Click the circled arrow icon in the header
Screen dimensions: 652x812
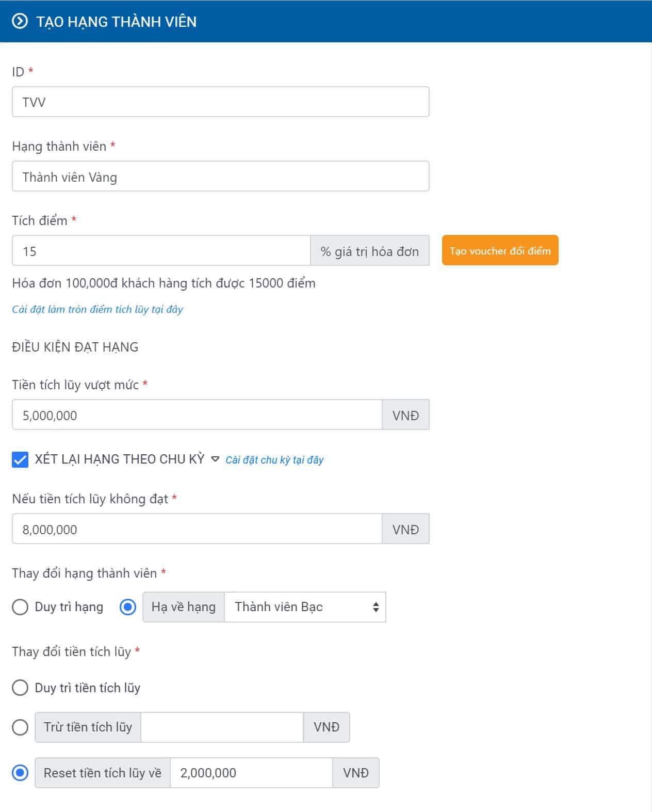pos(20,21)
